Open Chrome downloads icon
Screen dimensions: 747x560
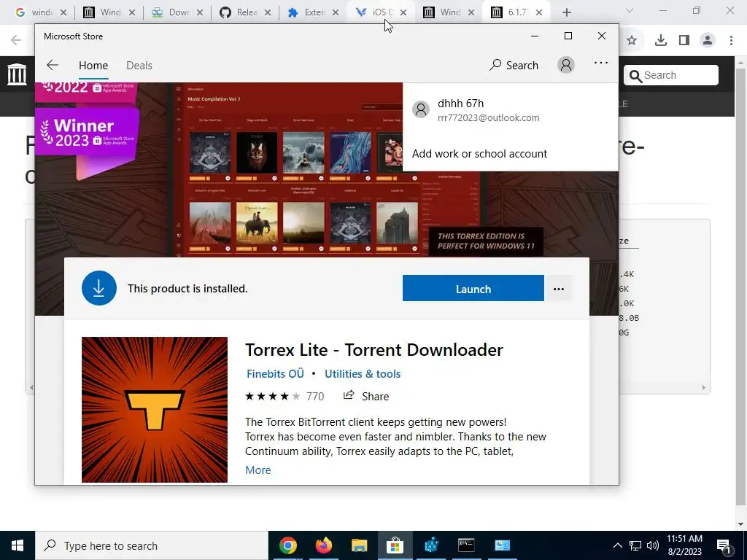pos(660,41)
